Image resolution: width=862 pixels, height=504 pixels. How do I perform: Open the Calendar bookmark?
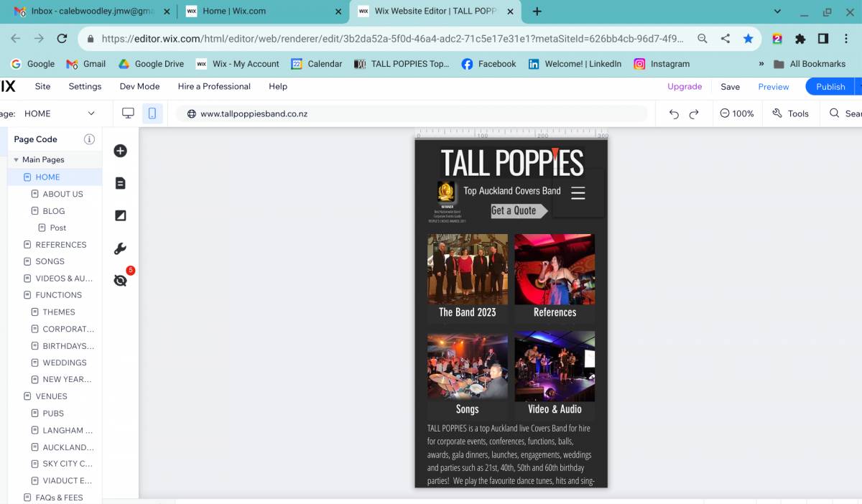pyautogui.click(x=316, y=64)
